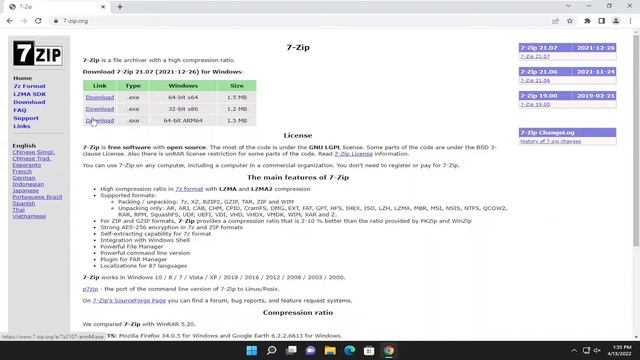640x360 pixels.
Task: Open the share page icon in address bar
Action: [556, 21]
